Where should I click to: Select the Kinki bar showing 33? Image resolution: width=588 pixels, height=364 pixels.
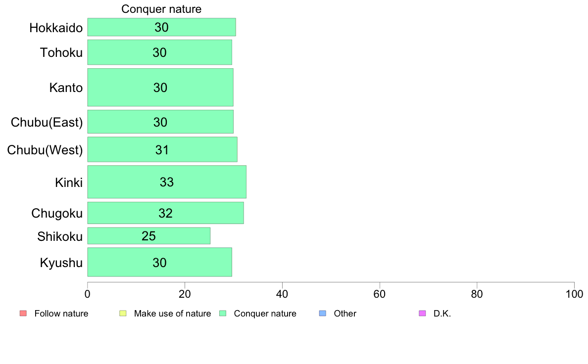pos(167,182)
